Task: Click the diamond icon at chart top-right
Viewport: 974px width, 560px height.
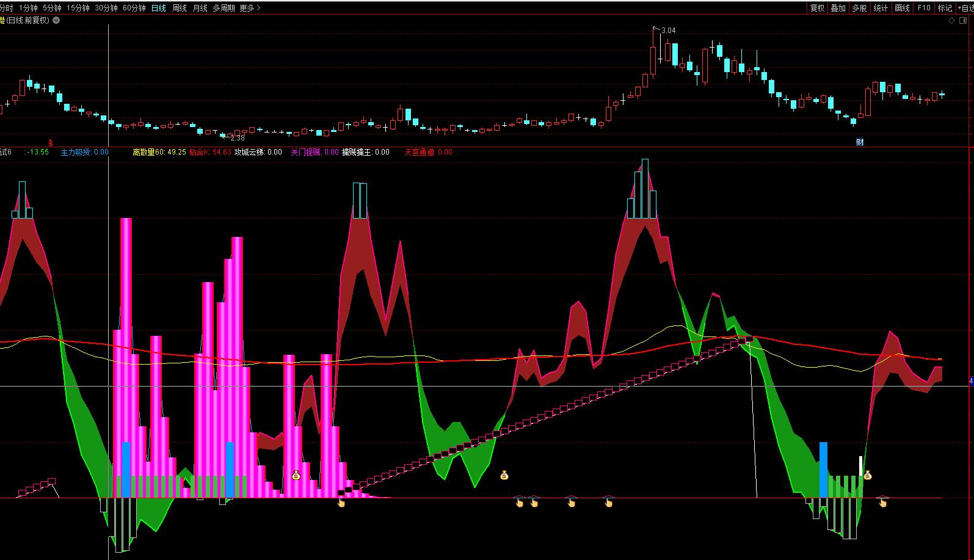Action: point(951,20)
